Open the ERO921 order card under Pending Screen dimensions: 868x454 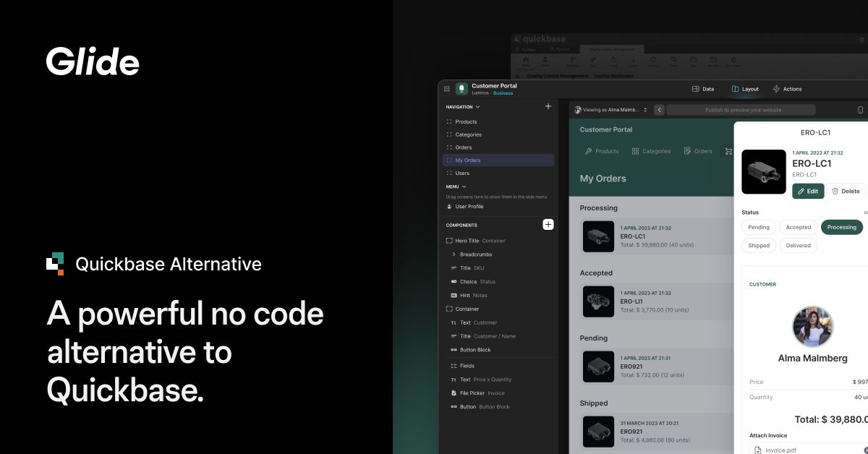(x=657, y=366)
